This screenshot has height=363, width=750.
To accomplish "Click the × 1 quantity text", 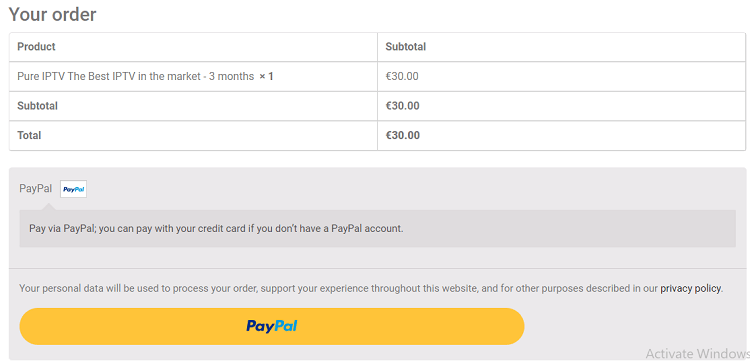I will point(266,76).
